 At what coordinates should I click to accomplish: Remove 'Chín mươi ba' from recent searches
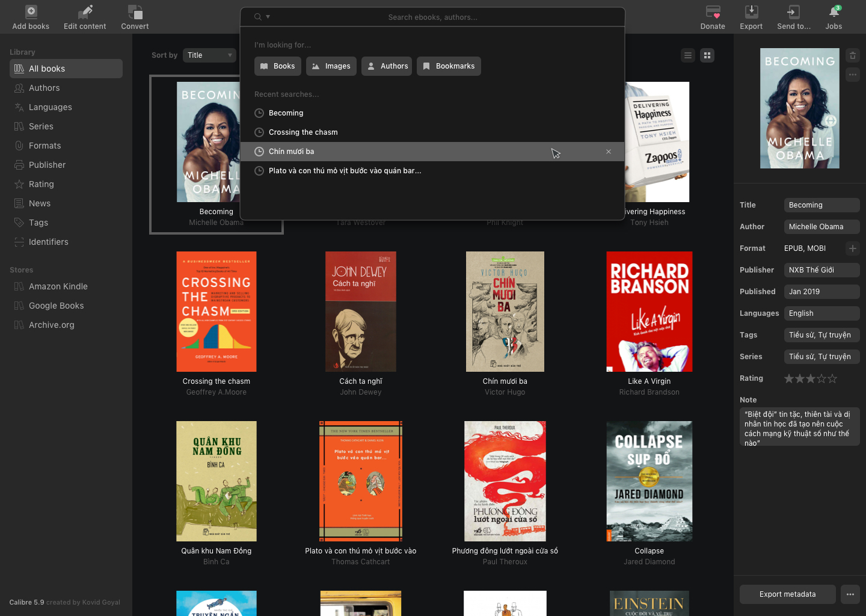pyautogui.click(x=609, y=152)
